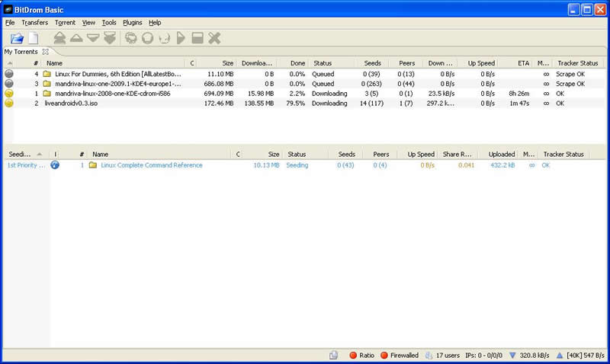Close the My Torrents tab
Screen dimensions: 610x364
46,52
